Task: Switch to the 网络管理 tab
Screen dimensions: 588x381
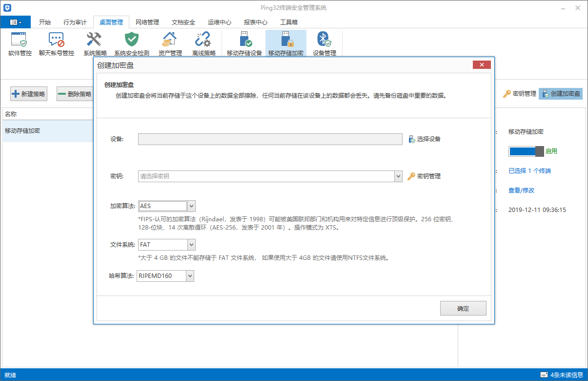Action: pos(147,22)
